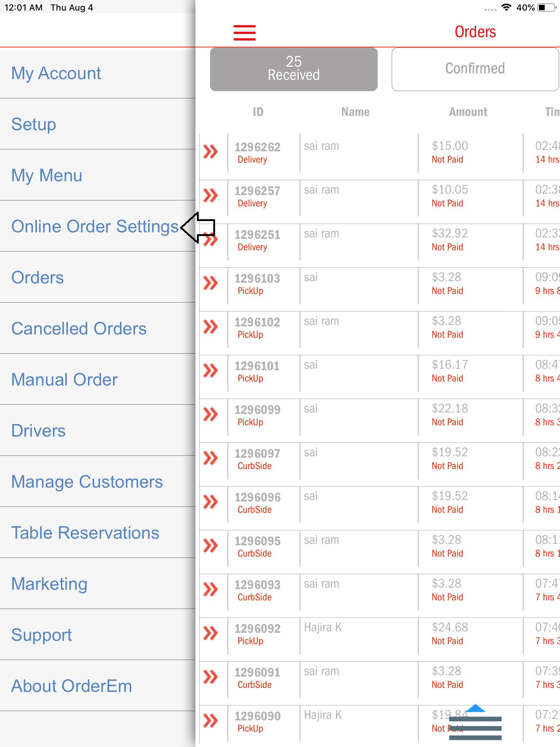Expand order 1296262 with the double-chevron icon
The height and width of the screenshot is (747, 560).
tap(210, 152)
